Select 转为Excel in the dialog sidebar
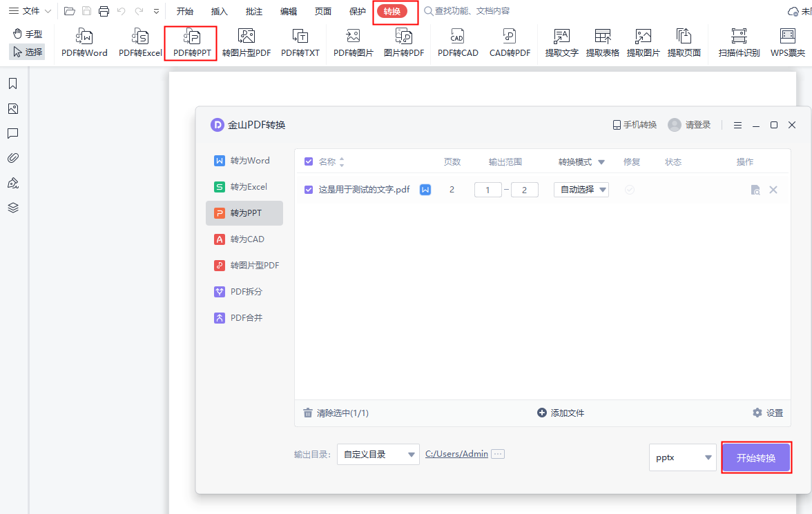Image resolution: width=812 pixels, height=514 pixels. tap(244, 187)
